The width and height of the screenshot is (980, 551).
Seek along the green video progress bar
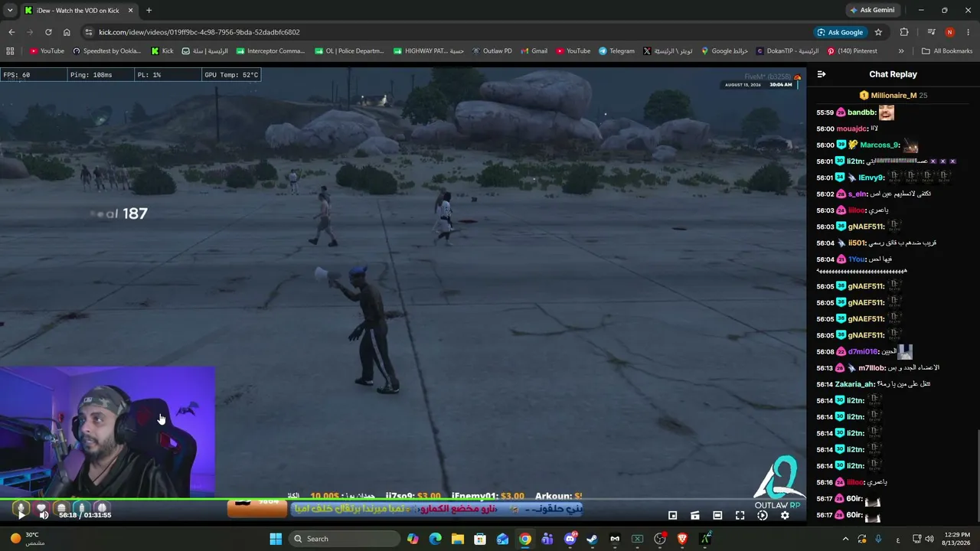[x=403, y=500]
